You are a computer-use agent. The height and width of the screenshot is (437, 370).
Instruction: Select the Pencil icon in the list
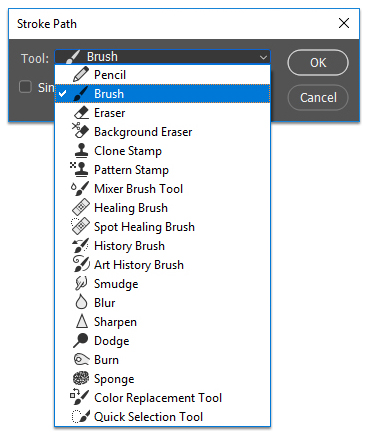click(x=81, y=74)
